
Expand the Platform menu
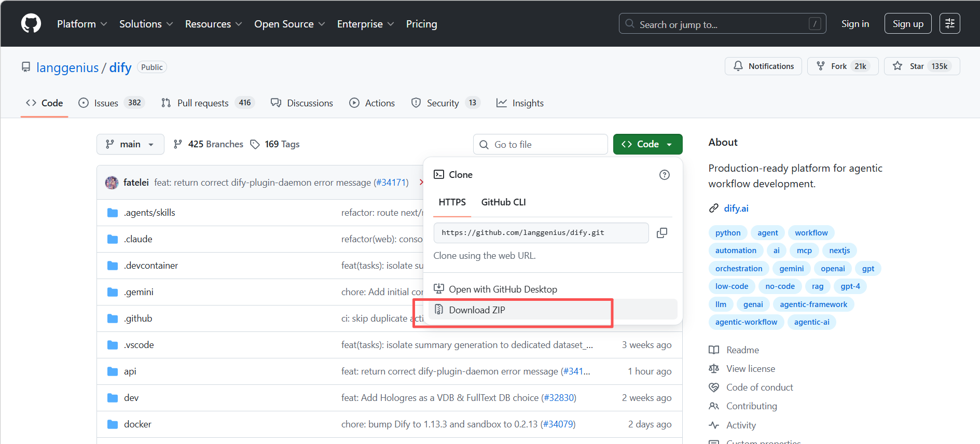pyautogui.click(x=82, y=24)
